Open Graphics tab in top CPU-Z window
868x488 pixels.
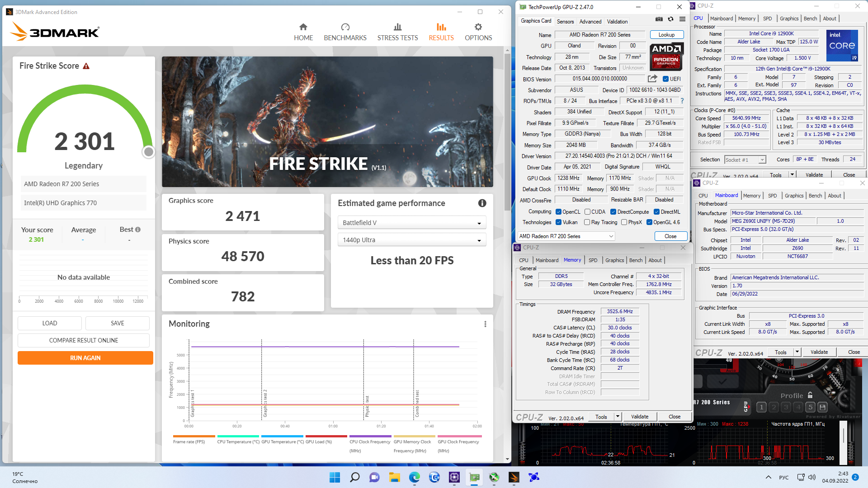789,19
